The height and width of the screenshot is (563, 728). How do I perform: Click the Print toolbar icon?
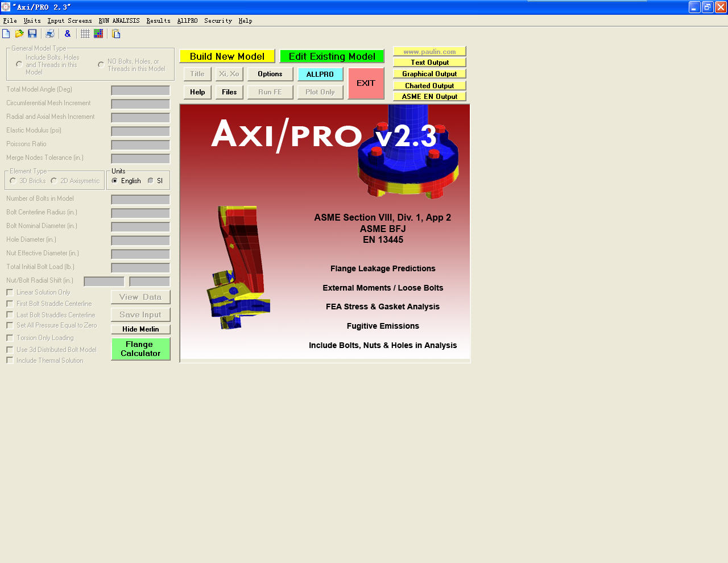click(x=50, y=34)
